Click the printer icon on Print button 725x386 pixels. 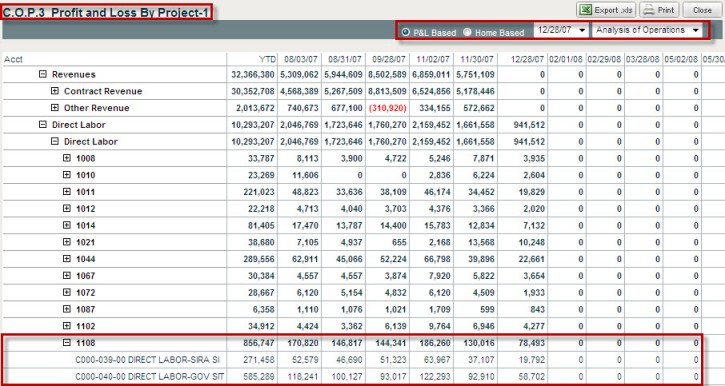pos(650,10)
